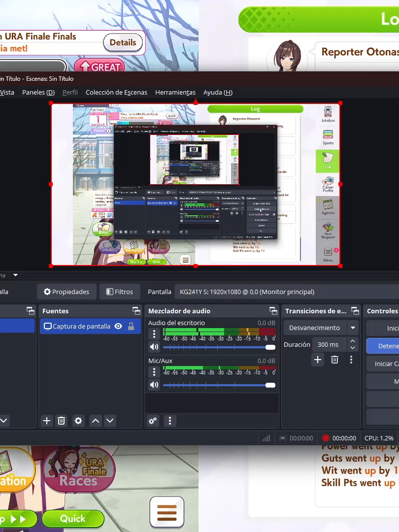Click the highlighted Detene... recording button

pyautogui.click(x=383, y=346)
